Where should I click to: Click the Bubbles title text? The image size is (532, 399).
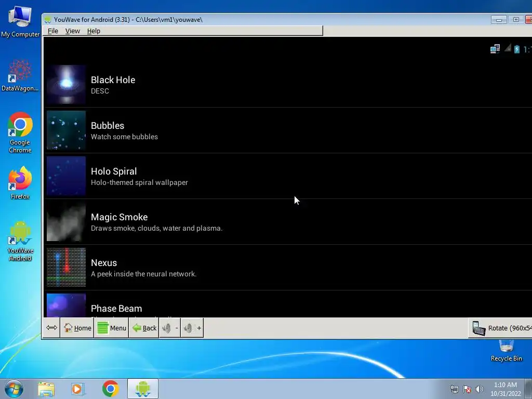108,126
